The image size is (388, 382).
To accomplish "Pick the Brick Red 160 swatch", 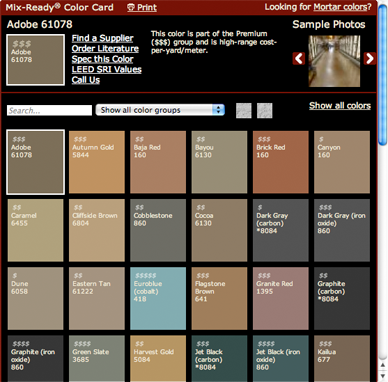I will (281, 162).
